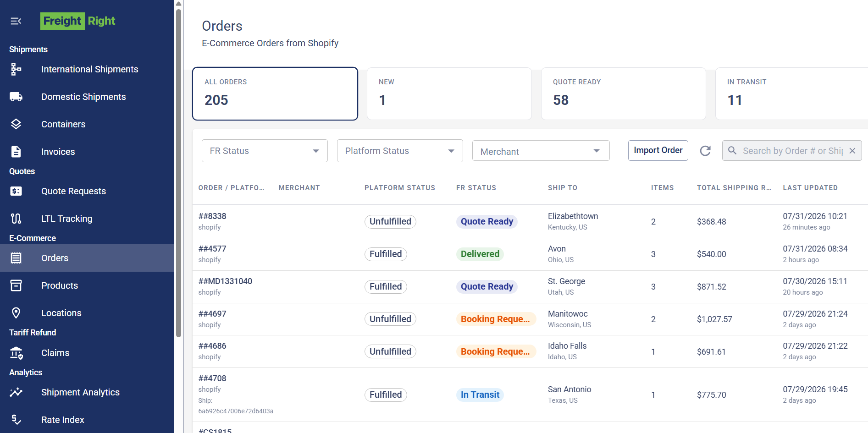Open the Claims icon under Tariff Refund
This screenshot has height=433, width=868.
coord(16,353)
